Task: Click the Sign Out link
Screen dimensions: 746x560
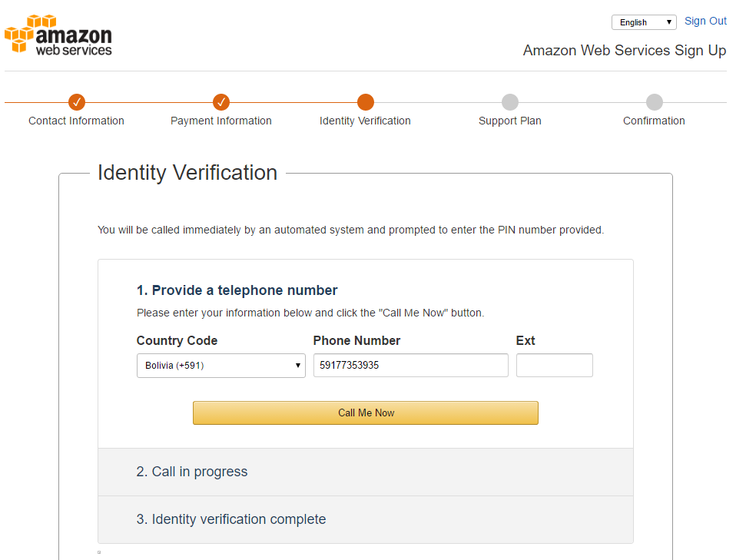Action: [x=705, y=21]
